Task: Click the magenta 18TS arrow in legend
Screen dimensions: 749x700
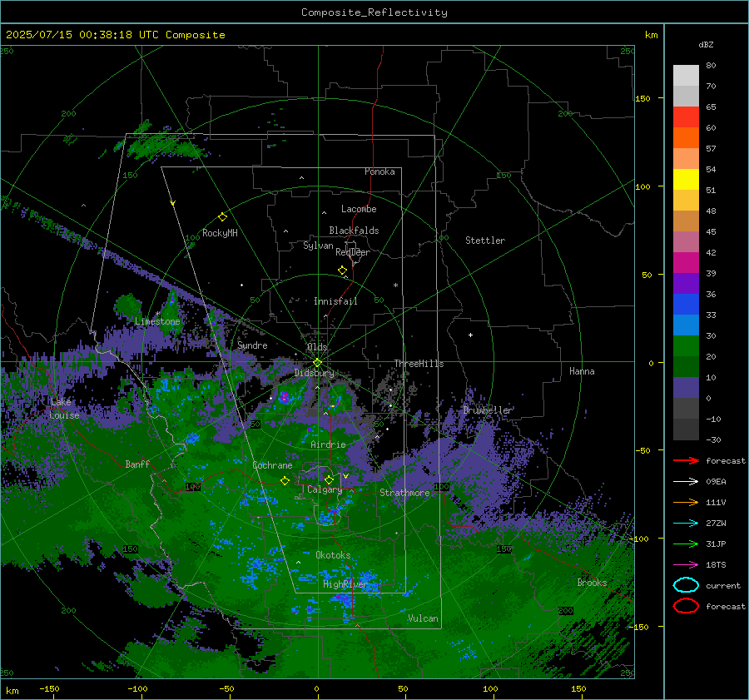Action: coord(686,565)
